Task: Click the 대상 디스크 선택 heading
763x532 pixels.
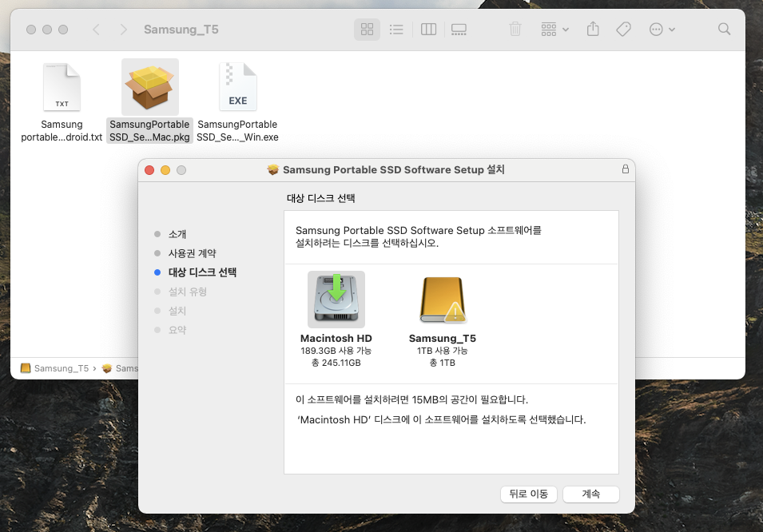Action: [x=320, y=198]
